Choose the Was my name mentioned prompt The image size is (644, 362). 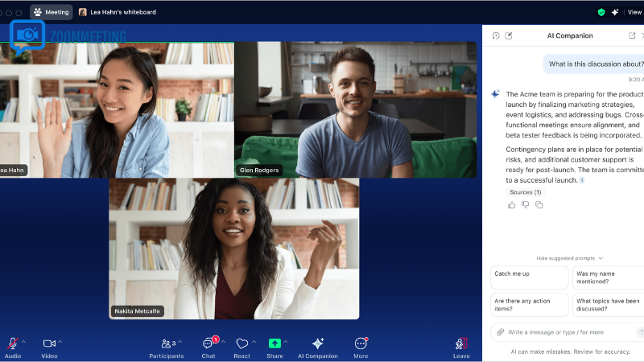click(608, 278)
